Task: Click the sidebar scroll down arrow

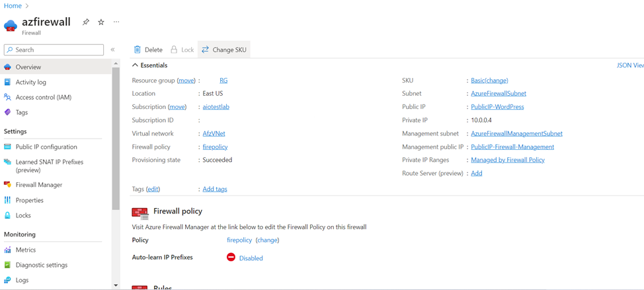Action: point(116,285)
